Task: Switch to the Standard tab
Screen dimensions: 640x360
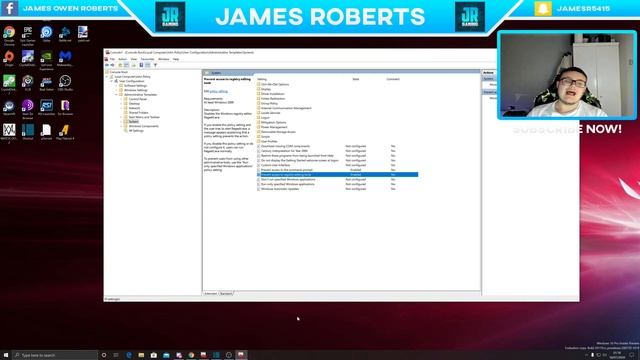Action: click(226, 293)
